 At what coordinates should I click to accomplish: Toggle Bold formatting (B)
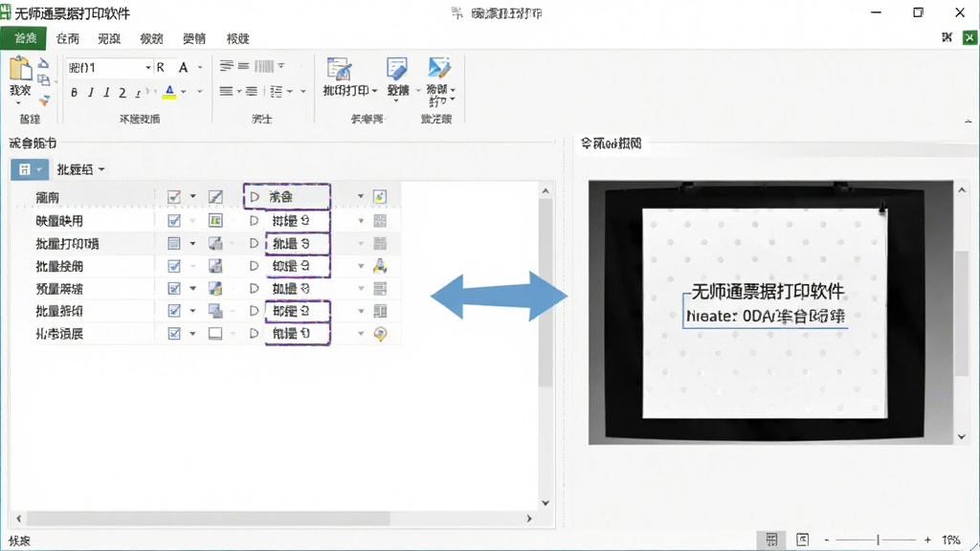(75, 93)
